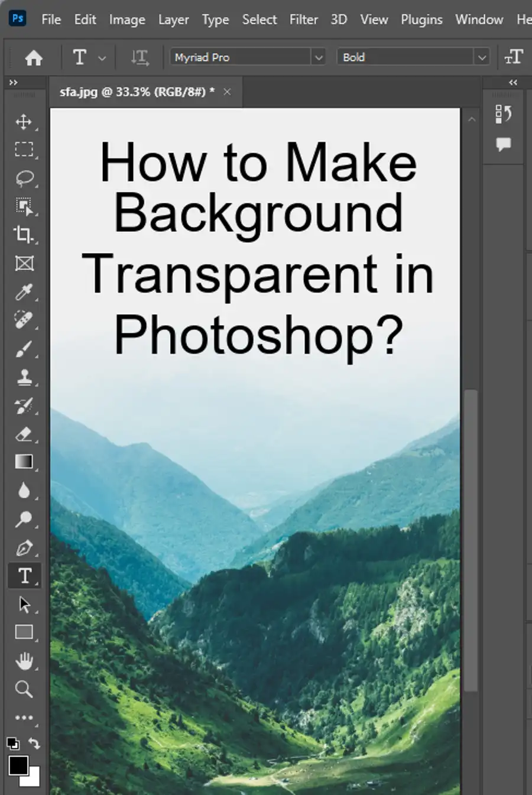Select the Rectangle shape tool

pos(24,632)
